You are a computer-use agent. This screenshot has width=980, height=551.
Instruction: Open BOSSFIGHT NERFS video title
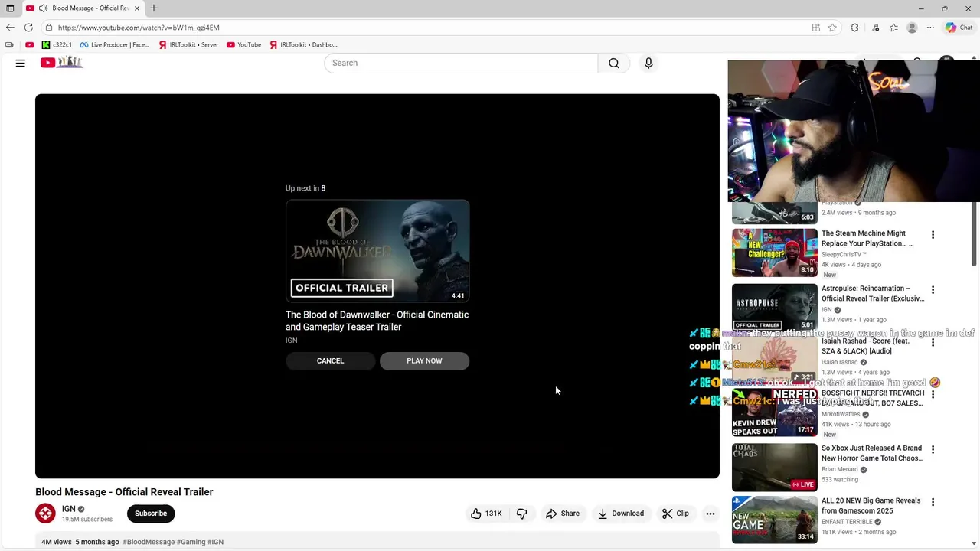873,398
